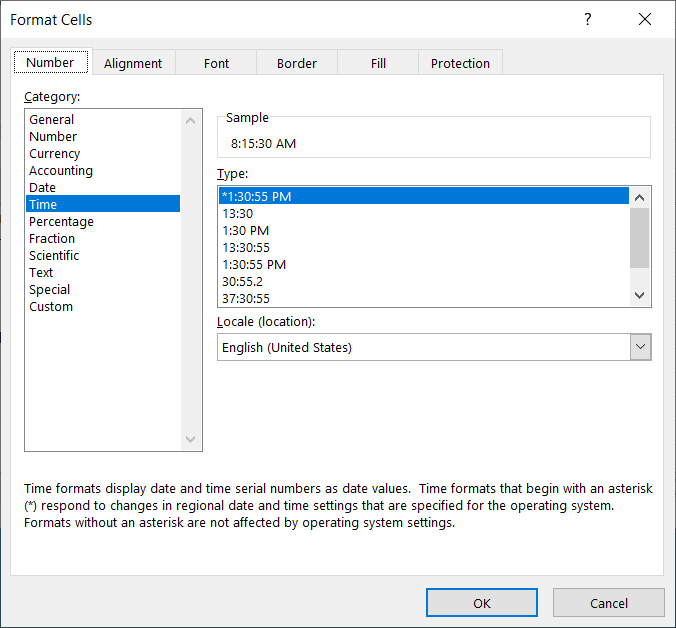Pick the Custom category
Screen dimensions: 676x628
pyautogui.click(x=51, y=307)
